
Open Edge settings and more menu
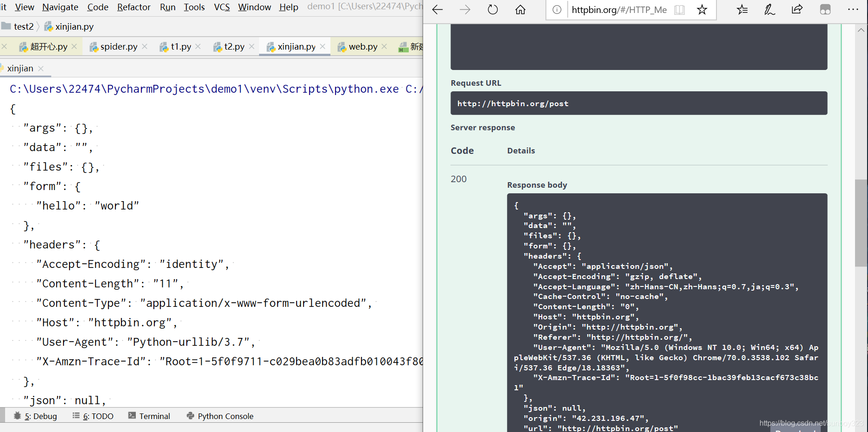[x=853, y=10]
